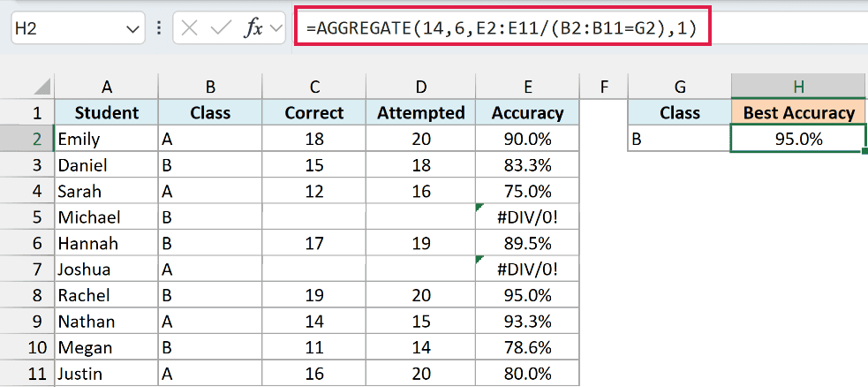This screenshot has height=387, width=868.
Task: Click the Accuracy header cell
Action: [527, 113]
